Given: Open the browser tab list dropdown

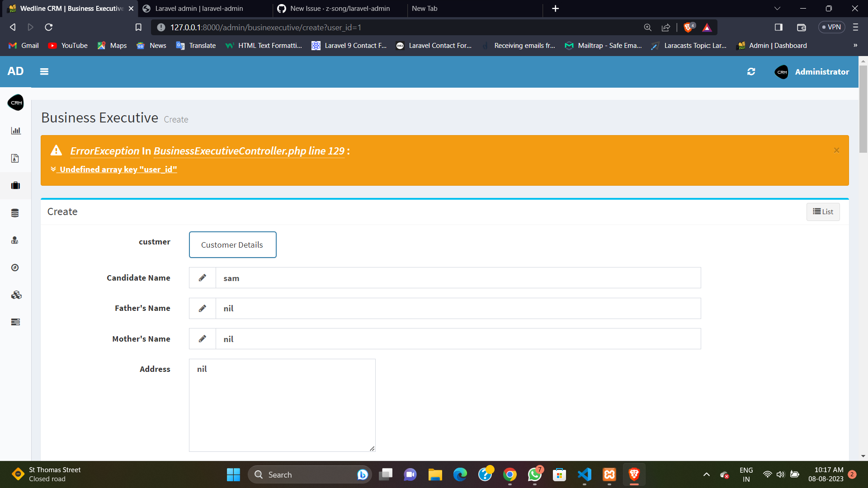Looking at the screenshot, I should click(777, 8).
